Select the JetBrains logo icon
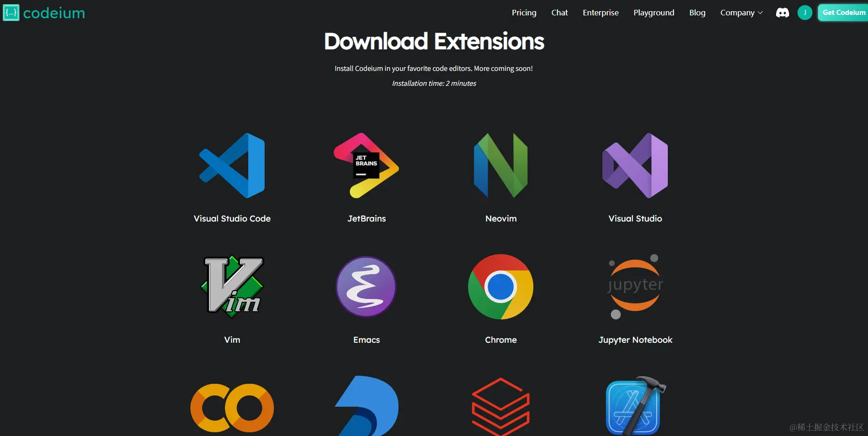Image resolution: width=868 pixels, height=436 pixels. tap(366, 166)
